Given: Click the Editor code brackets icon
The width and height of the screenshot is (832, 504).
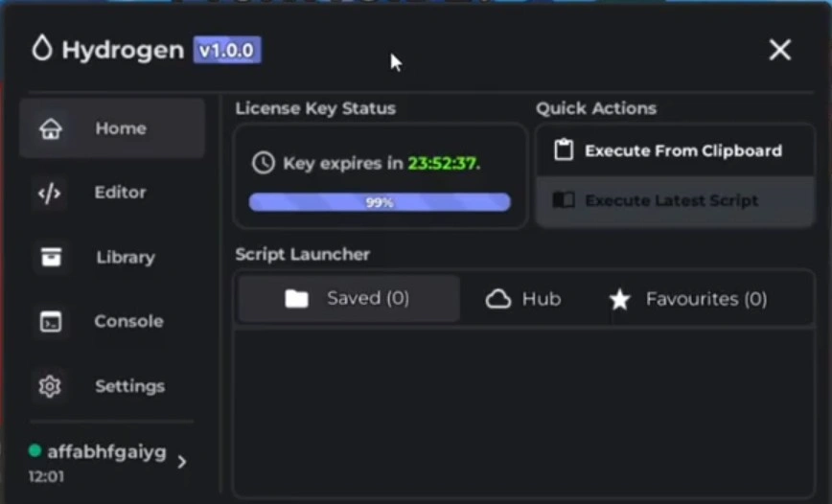Looking at the screenshot, I should coord(49,194).
